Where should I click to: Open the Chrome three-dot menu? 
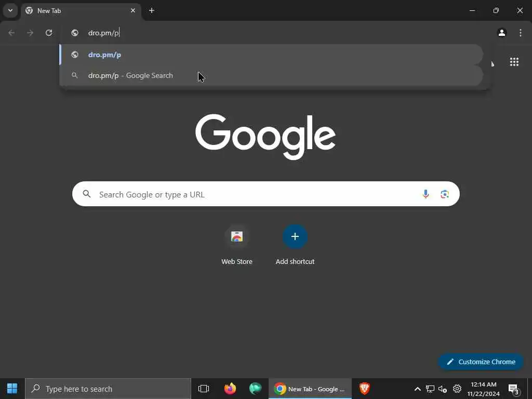521,33
